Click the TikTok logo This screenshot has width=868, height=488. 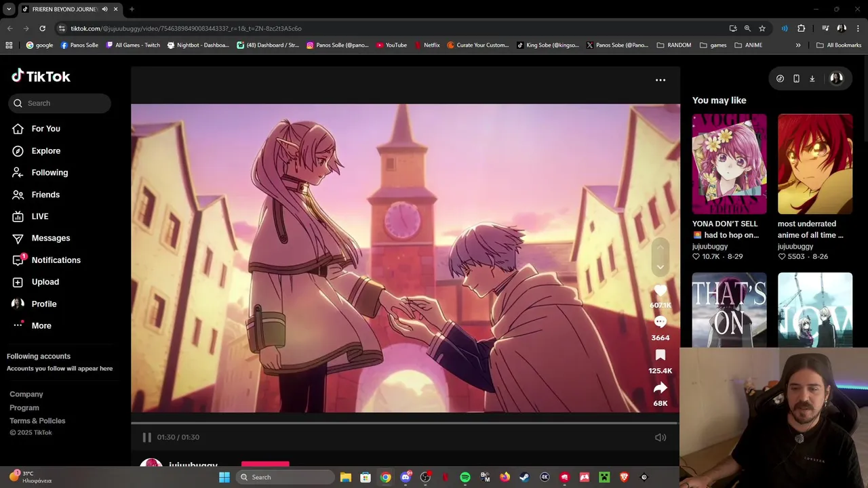41,76
